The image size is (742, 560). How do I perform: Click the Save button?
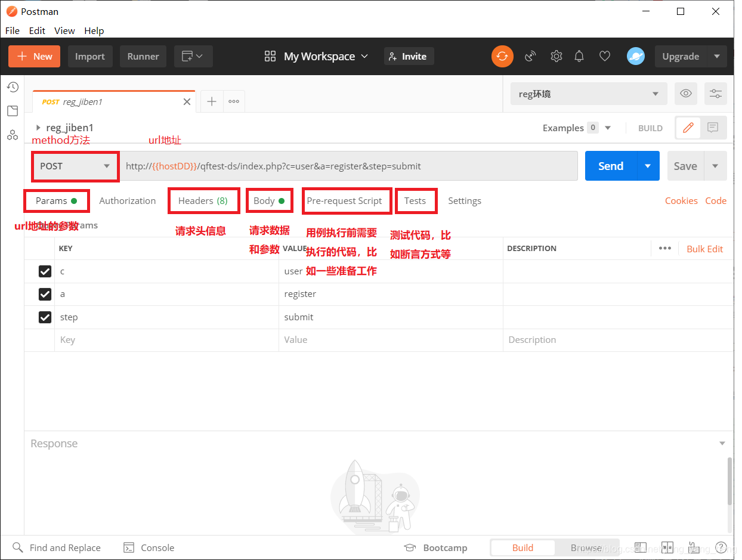click(686, 166)
